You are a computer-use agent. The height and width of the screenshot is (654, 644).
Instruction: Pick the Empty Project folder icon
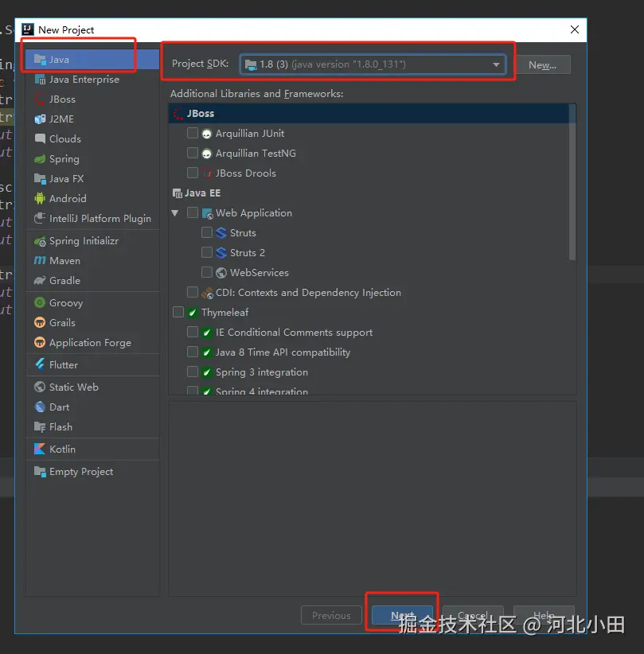coord(40,472)
